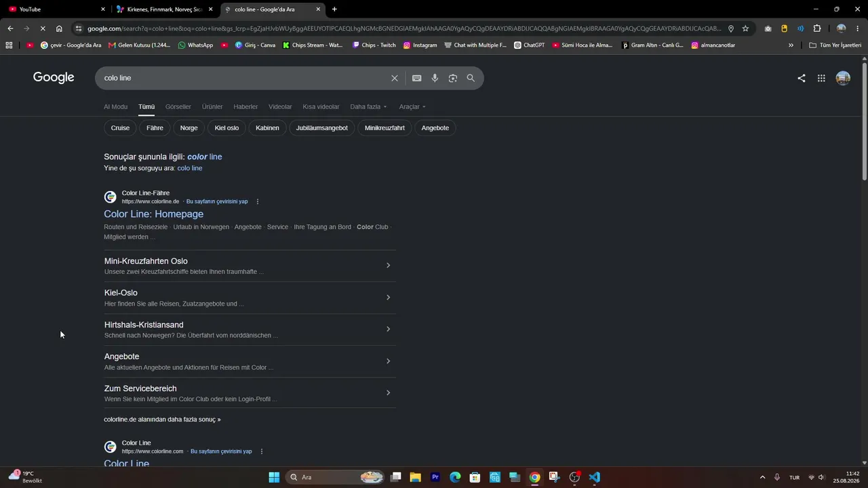The image size is (868, 488).
Task: Expand the Daha fazla dropdown
Action: click(x=368, y=106)
